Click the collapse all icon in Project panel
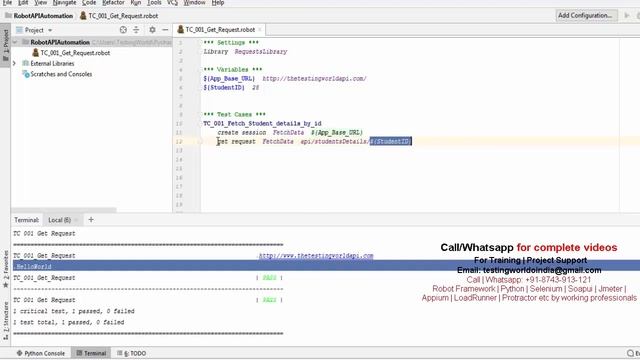640x360 pixels. 136,30
